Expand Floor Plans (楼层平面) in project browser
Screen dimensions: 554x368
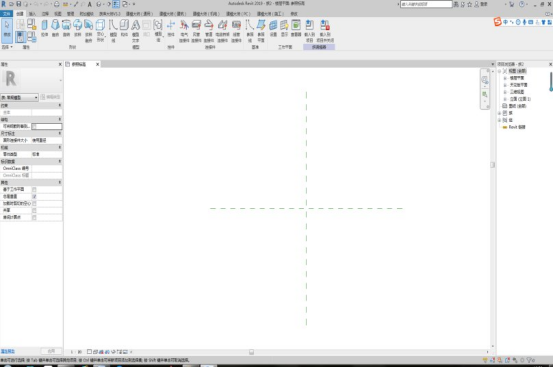click(x=505, y=78)
